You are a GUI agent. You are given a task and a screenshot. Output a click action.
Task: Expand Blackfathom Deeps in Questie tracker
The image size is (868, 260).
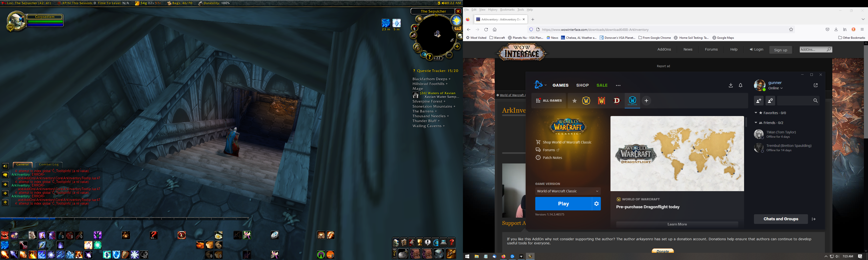(431, 79)
